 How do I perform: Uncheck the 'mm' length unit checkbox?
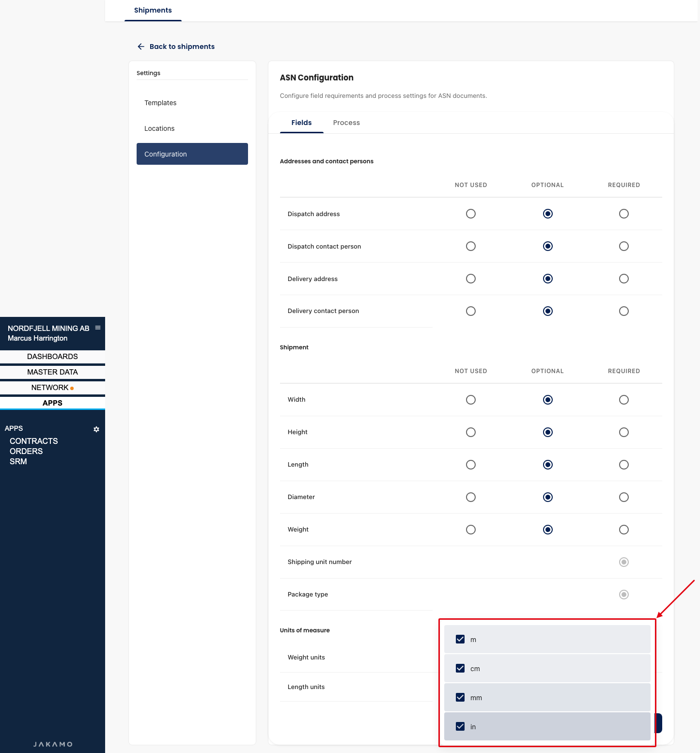(x=460, y=697)
